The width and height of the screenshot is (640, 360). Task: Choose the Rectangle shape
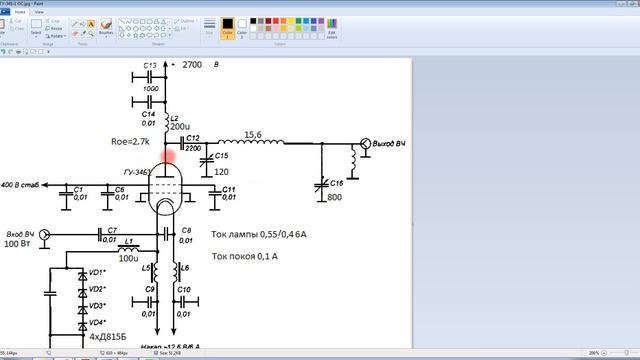[x=142, y=21]
